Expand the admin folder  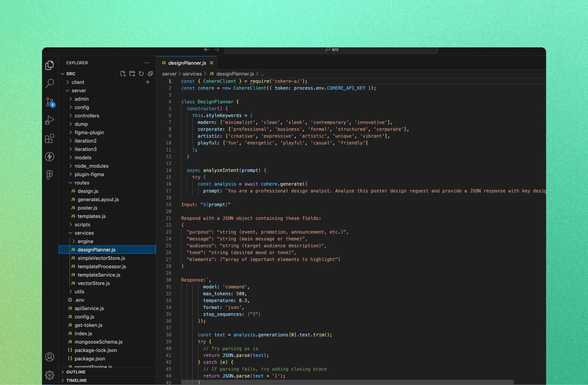click(x=107, y=99)
